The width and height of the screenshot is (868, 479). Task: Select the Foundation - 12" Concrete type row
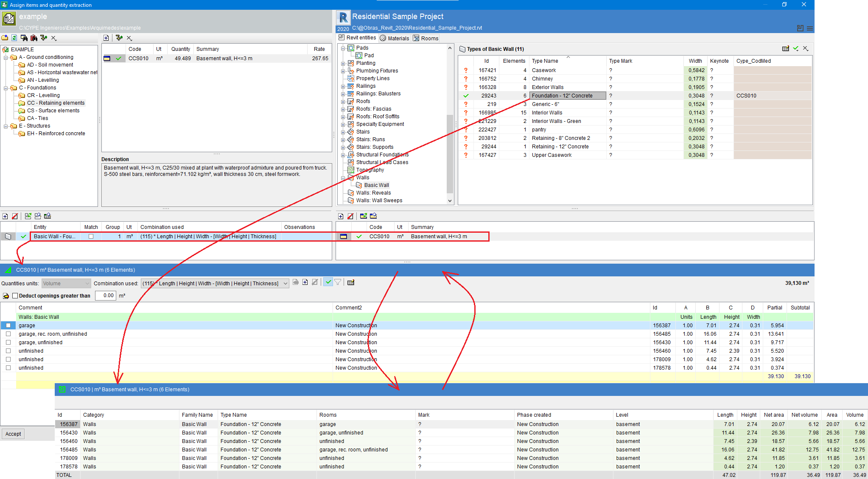tap(635, 96)
